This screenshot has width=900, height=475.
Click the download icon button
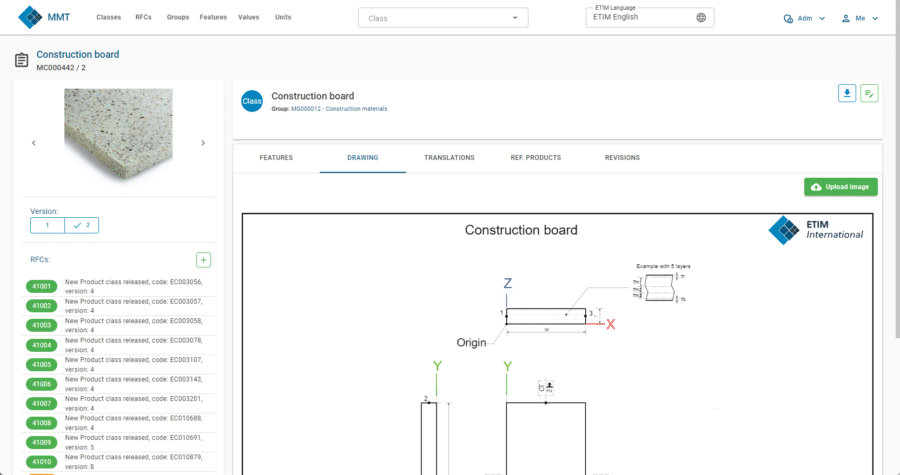coord(847,93)
